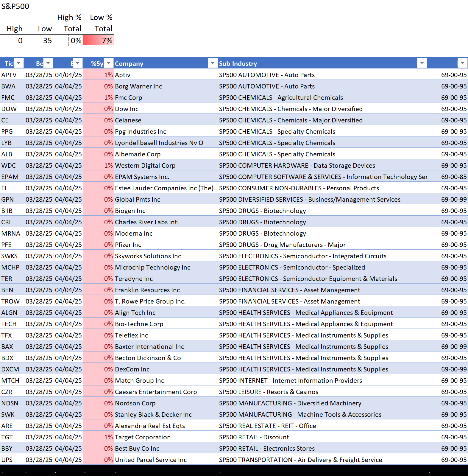The height and width of the screenshot is (476, 468).
Task: Select the Stanley Black & Decker Inc cell
Action: click(166, 414)
